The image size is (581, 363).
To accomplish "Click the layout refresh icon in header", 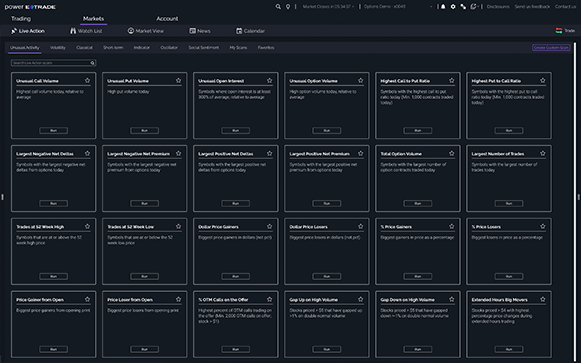I will point(473,7).
